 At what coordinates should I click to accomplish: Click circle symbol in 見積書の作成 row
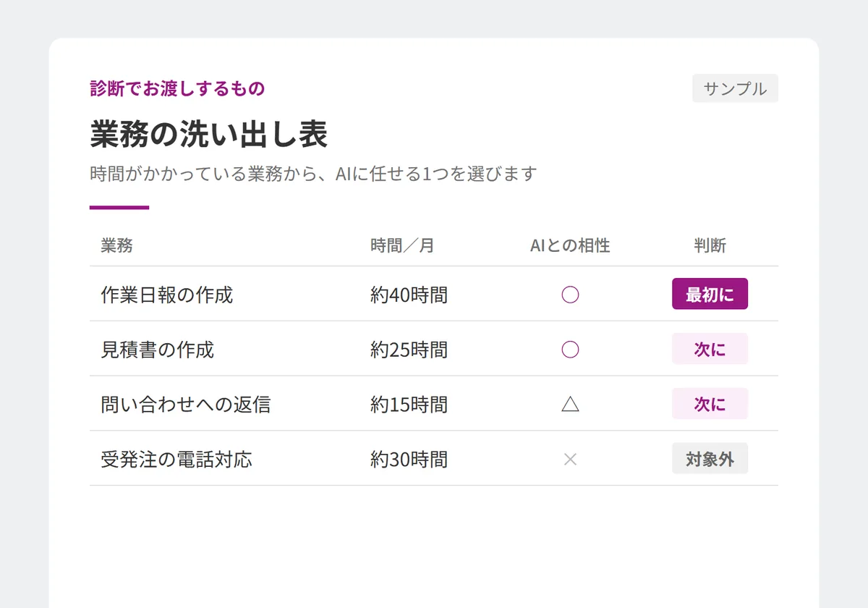570,350
